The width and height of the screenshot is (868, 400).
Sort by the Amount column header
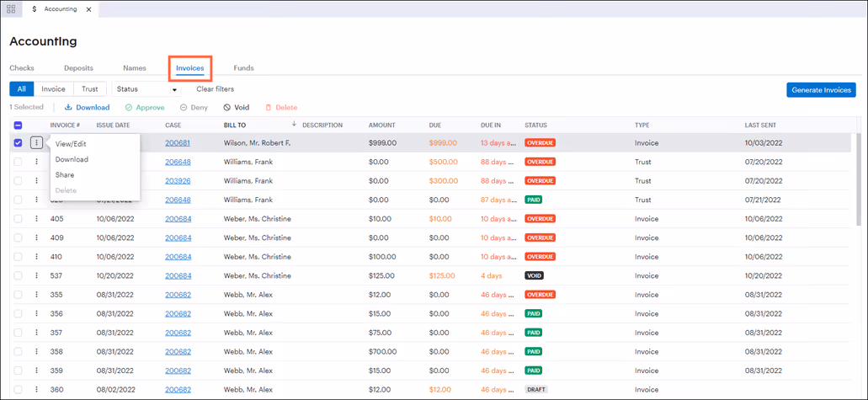[382, 125]
